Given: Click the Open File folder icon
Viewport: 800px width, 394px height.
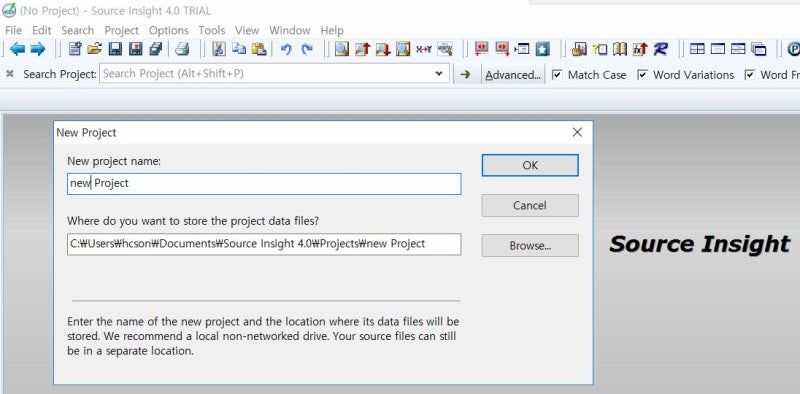Looking at the screenshot, I should (x=94, y=49).
